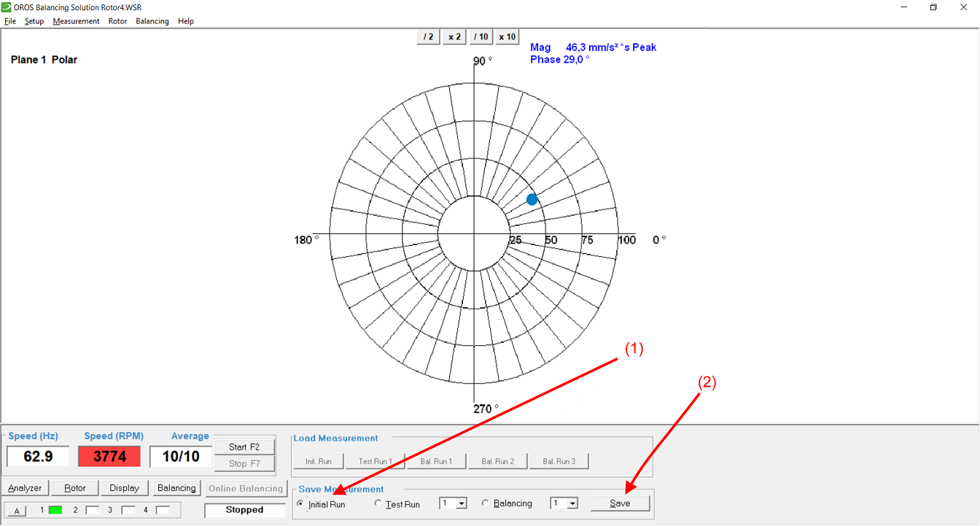Open the Balancing menu
The height and width of the screenshot is (526, 980).
(152, 21)
